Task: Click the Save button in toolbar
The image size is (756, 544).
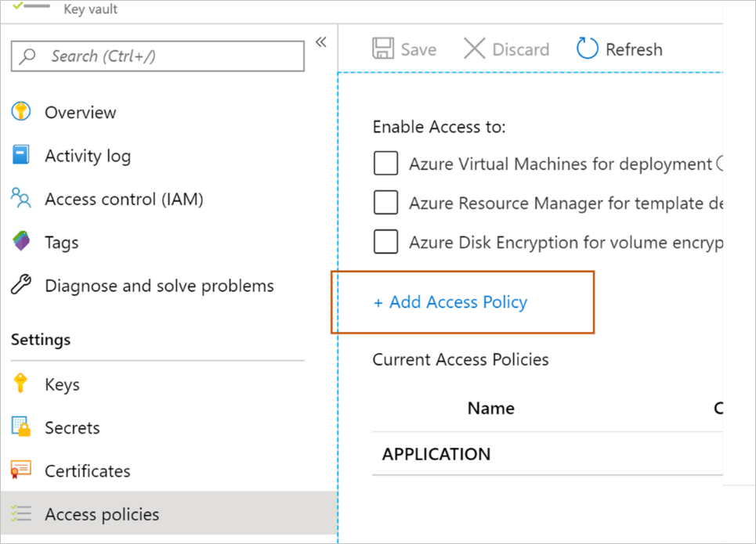Action: (404, 49)
